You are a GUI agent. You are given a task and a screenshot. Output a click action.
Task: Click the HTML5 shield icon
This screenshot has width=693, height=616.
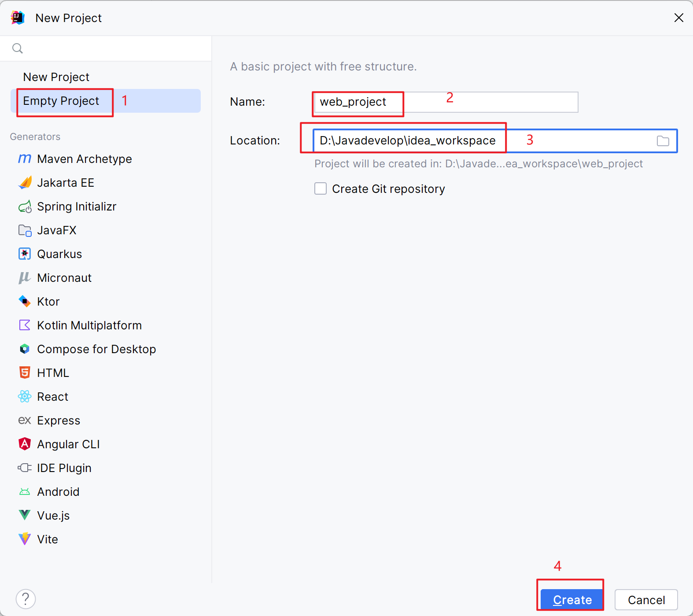pyautogui.click(x=25, y=373)
